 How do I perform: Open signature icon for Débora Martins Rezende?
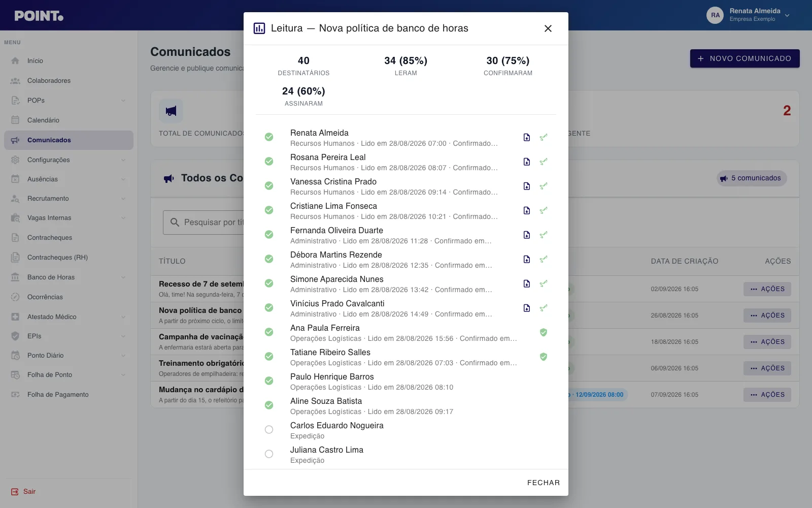coord(544,259)
